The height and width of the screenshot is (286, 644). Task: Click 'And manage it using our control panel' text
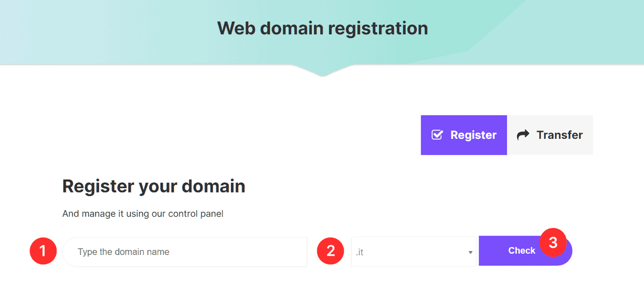[143, 214]
